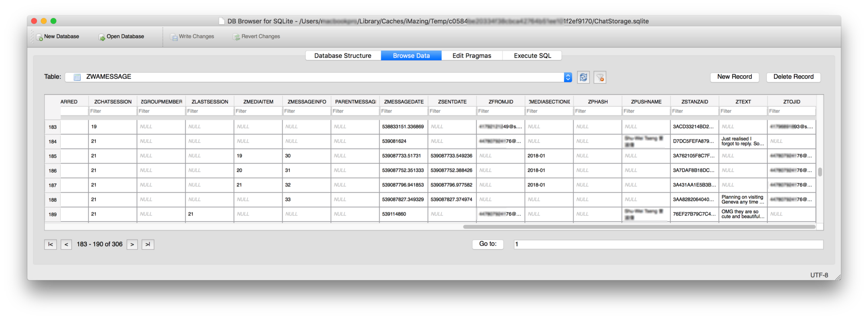Go to next page of records
This screenshot has width=868, height=319.
click(x=132, y=245)
